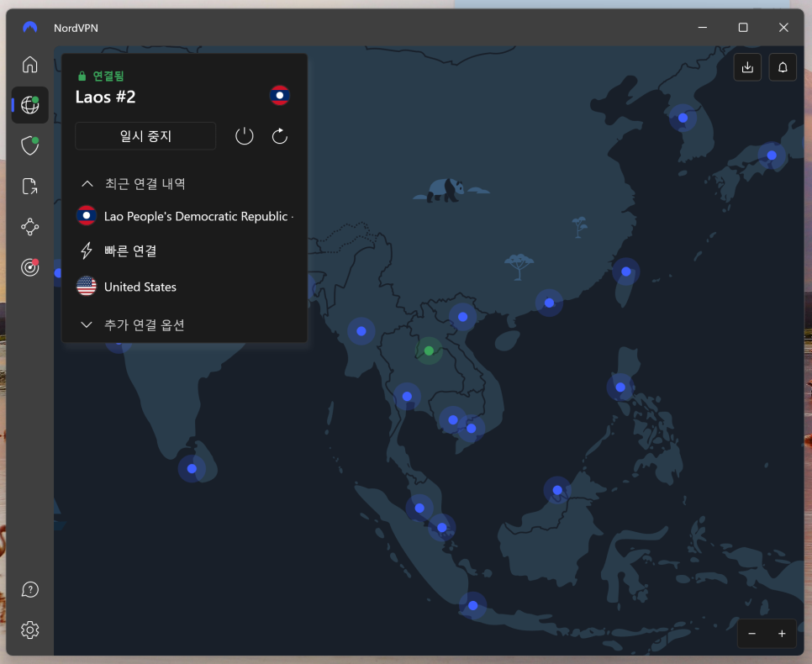The image size is (812, 664).
Task: Open the Dark Web Monitor target icon
Action: [x=30, y=267]
